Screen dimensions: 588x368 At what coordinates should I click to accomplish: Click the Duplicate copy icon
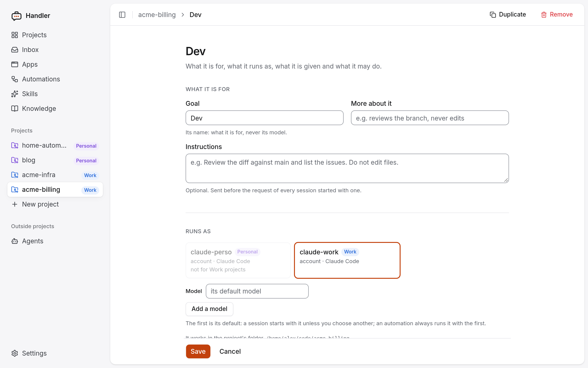(x=493, y=15)
